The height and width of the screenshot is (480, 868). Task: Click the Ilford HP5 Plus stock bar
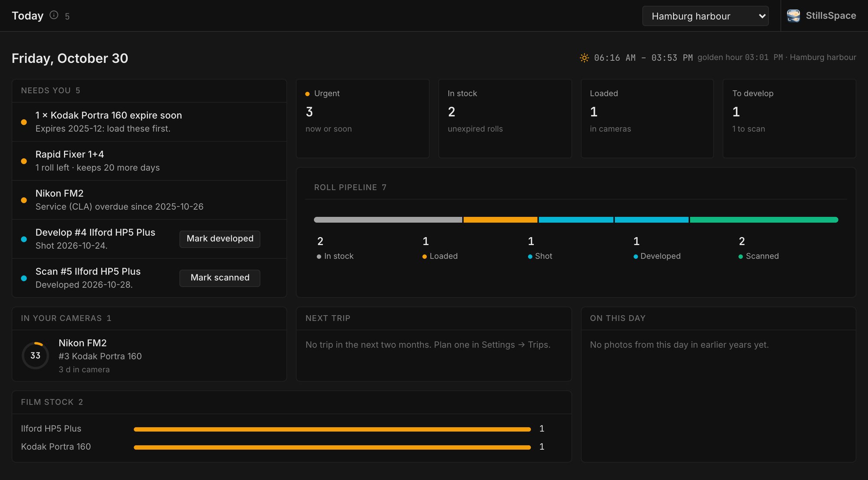click(x=332, y=429)
